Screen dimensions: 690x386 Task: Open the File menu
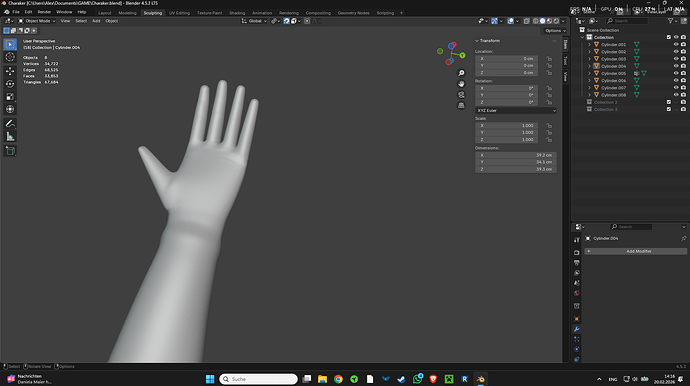click(x=16, y=12)
